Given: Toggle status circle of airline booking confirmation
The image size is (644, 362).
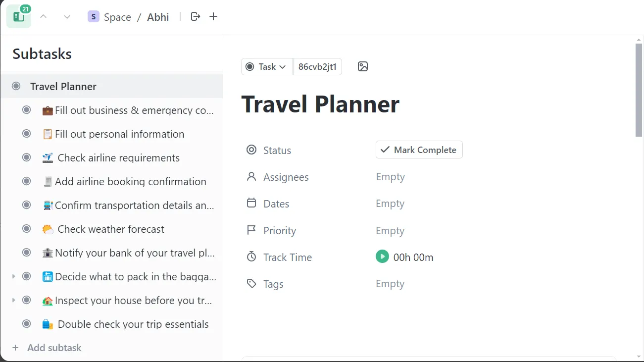Looking at the screenshot, I should [27, 181].
